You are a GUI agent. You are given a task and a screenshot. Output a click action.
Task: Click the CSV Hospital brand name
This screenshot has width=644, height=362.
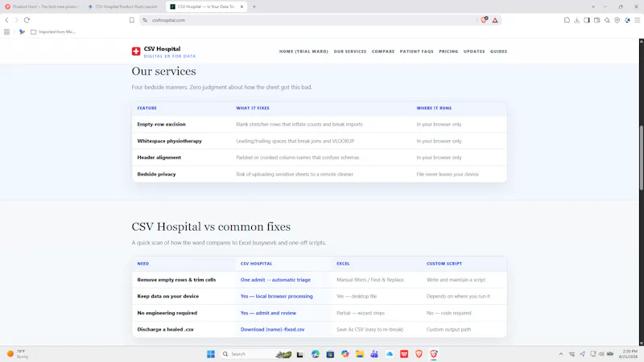click(162, 49)
